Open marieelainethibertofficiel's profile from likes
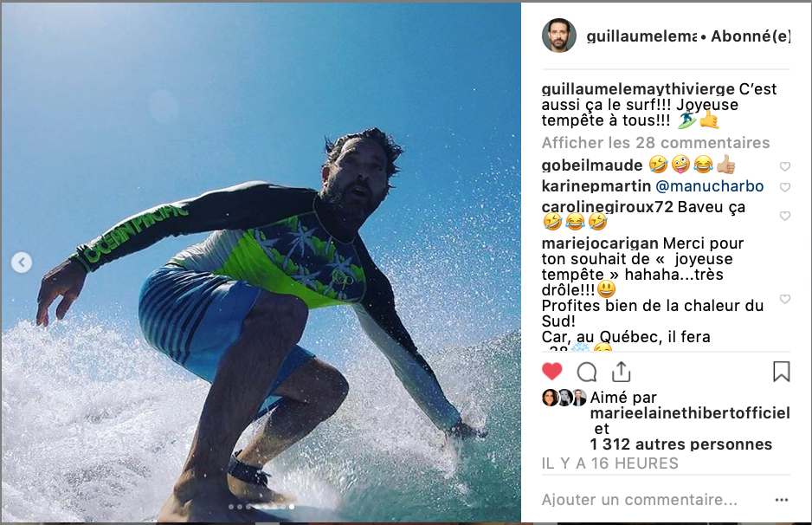 click(x=690, y=413)
